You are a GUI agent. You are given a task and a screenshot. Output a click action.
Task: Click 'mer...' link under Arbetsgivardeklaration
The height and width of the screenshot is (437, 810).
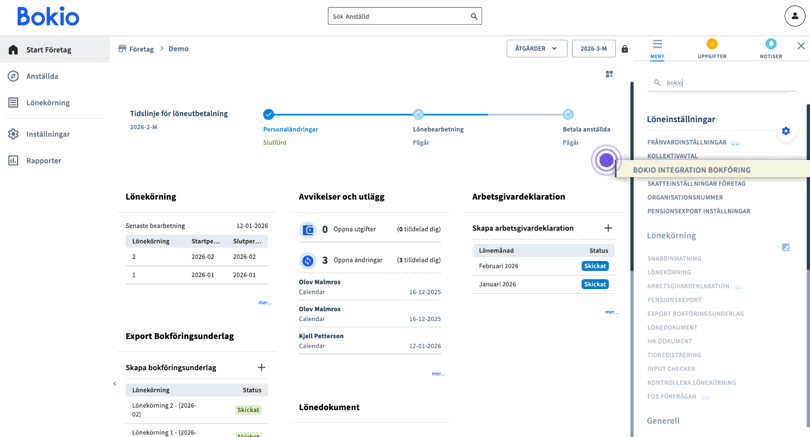pyautogui.click(x=611, y=312)
